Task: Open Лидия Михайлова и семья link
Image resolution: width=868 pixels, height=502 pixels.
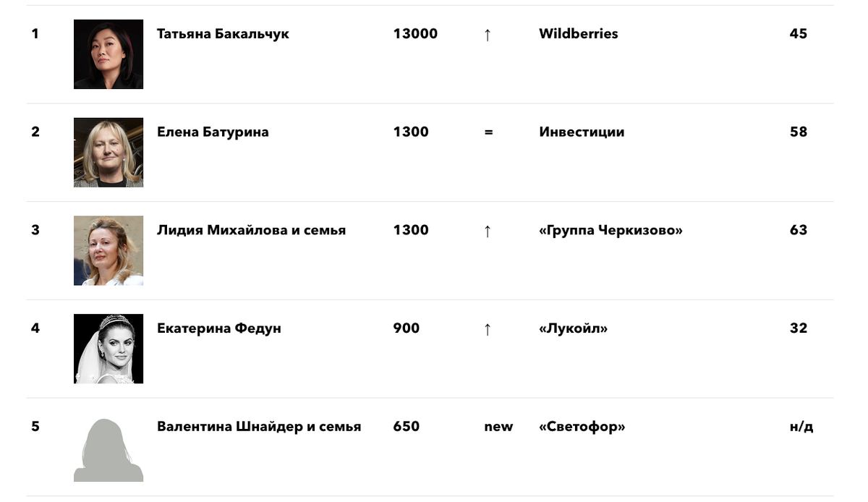Action: pos(252,230)
